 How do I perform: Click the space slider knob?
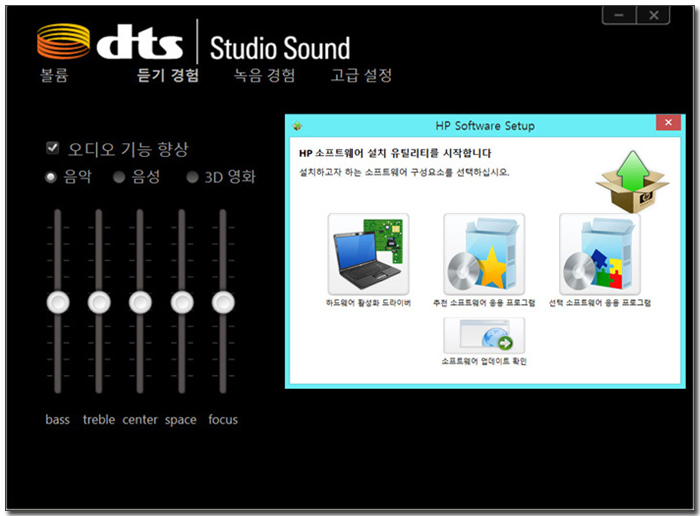(x=182, y=303)
